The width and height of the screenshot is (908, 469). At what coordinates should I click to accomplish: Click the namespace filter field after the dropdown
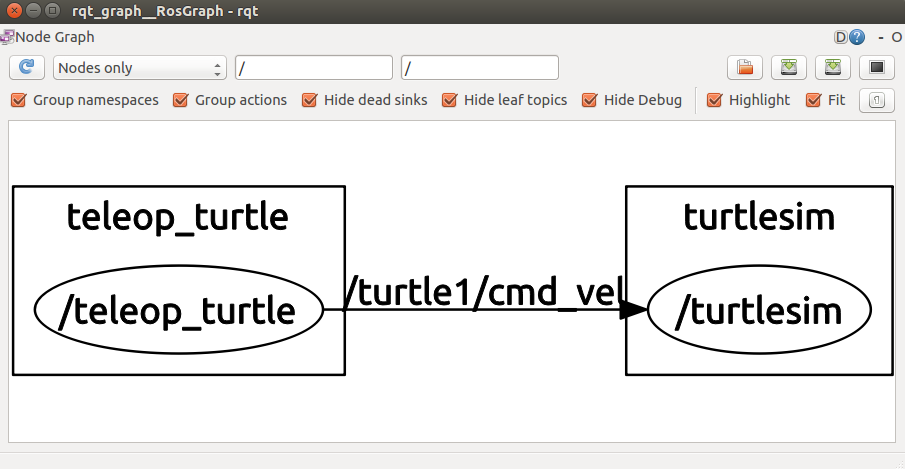pyautogui.click(x=314, y=68)
